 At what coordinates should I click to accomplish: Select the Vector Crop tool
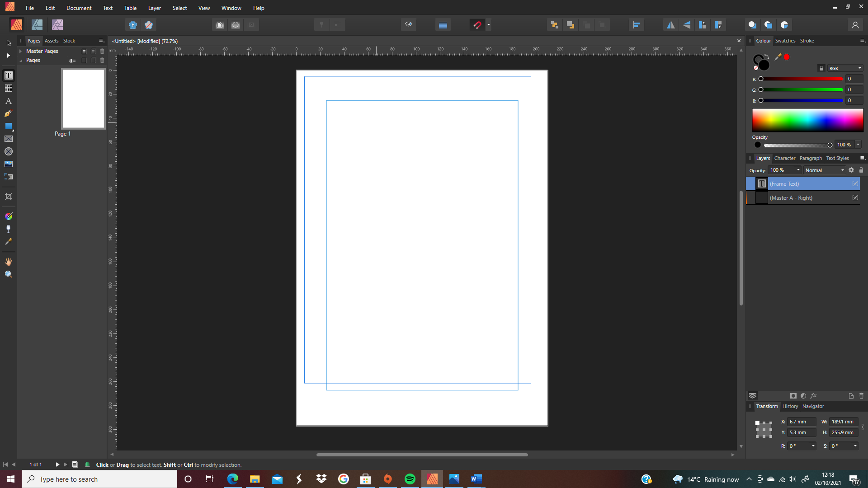point(9,197)
